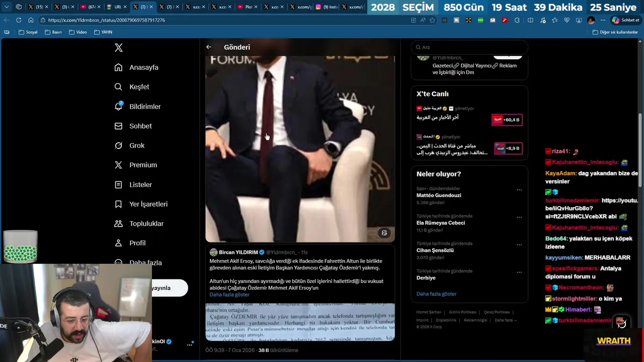This screenshot has width=644, height=362.
Task: Open browser essentials heart icon
Action: click(567, 20)
